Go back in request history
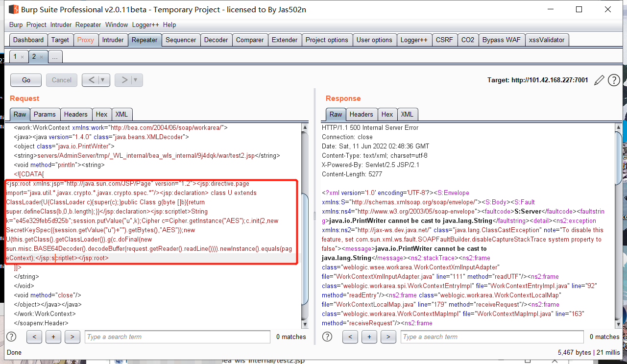627x364 pixels. pyautogui.click(x=90, y=80)
